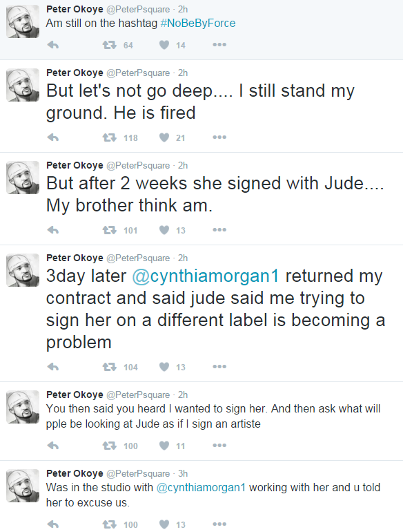The image size is (403, 532).
Task: Open the 3h timestamp of studio tweet
Action: (183, 473)
